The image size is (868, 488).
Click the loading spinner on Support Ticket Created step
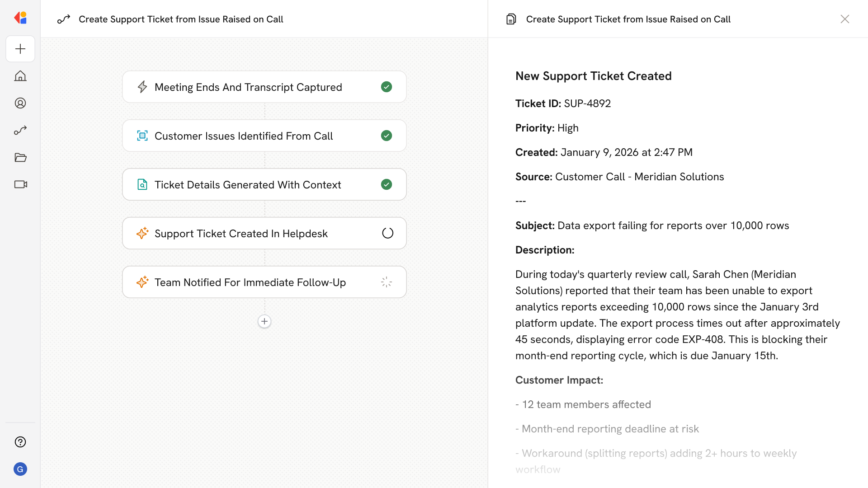[387, 233]
